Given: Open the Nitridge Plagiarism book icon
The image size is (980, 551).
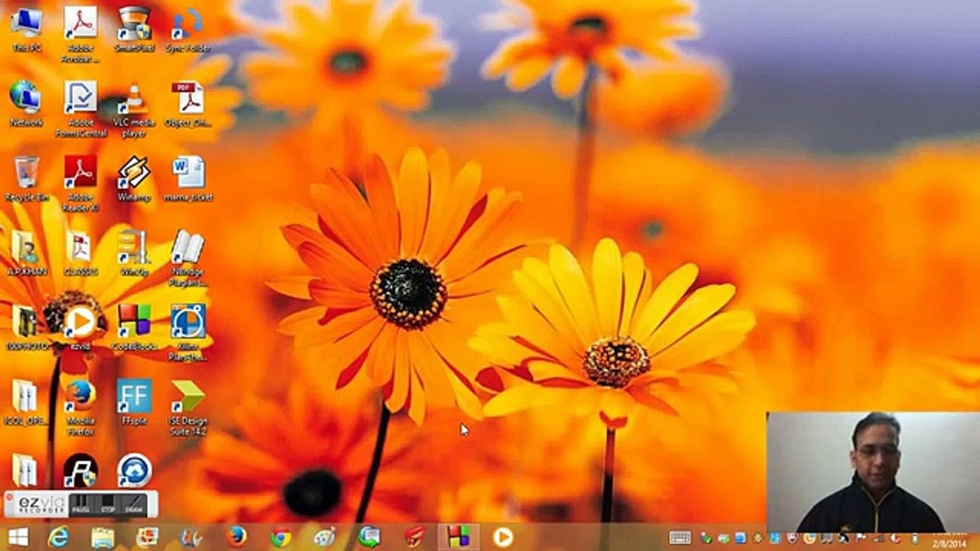Looking at the screenshot, I should (188, 258).
